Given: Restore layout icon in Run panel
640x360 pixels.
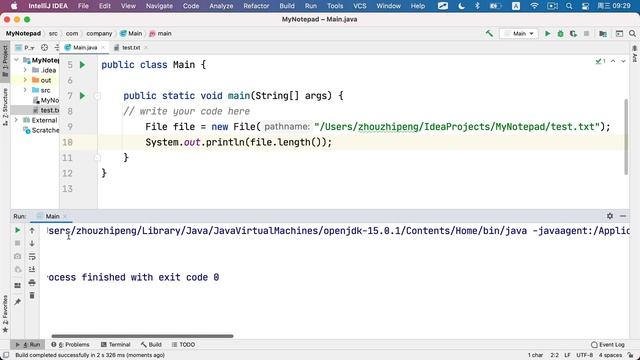Looking at the screenshot, I should click(18, 285).
